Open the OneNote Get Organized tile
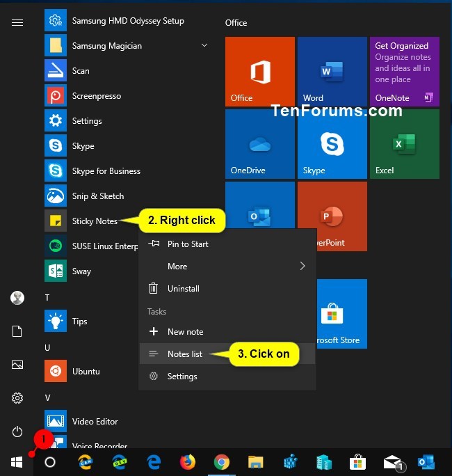This screenshot has height=476, width=452. (x=405, y=72)
